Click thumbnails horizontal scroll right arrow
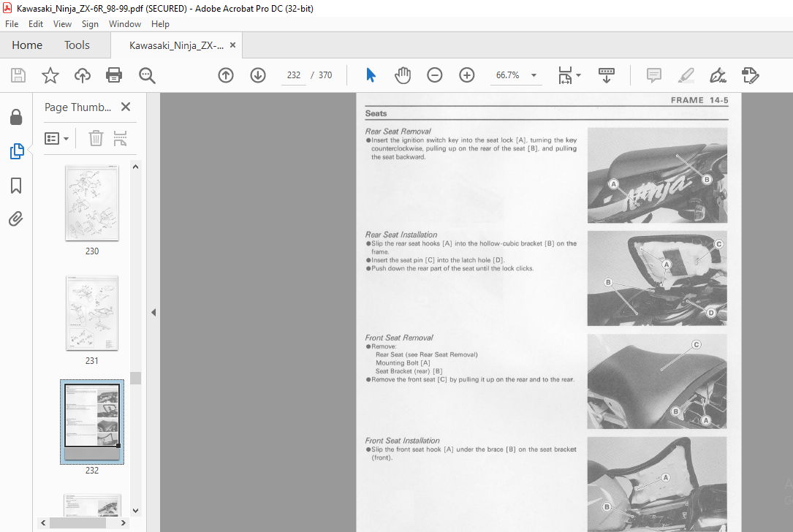The width and height of the screenshot is (793, 532). 124,523
